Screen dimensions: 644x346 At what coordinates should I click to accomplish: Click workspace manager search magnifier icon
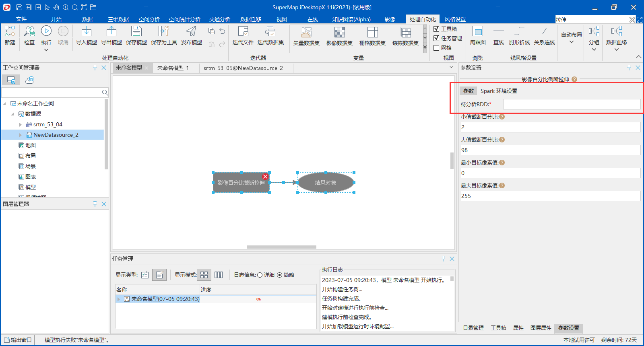point(105,93)
